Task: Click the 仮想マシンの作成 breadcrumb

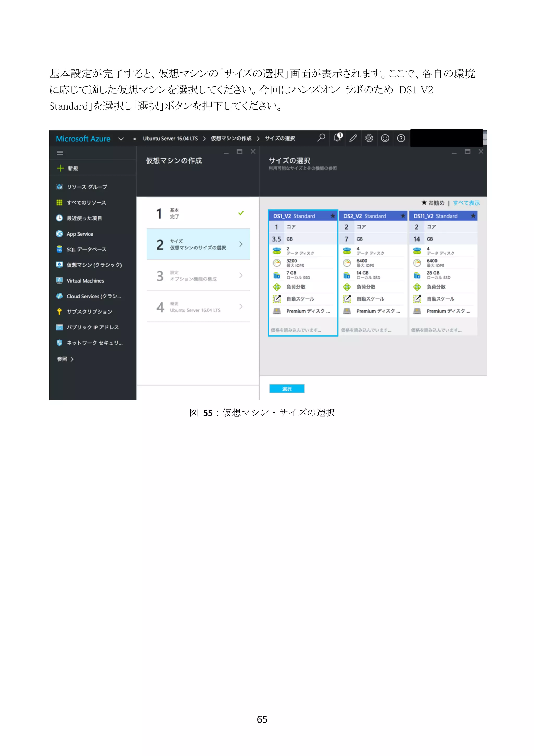Action: (x=231, y=138)
